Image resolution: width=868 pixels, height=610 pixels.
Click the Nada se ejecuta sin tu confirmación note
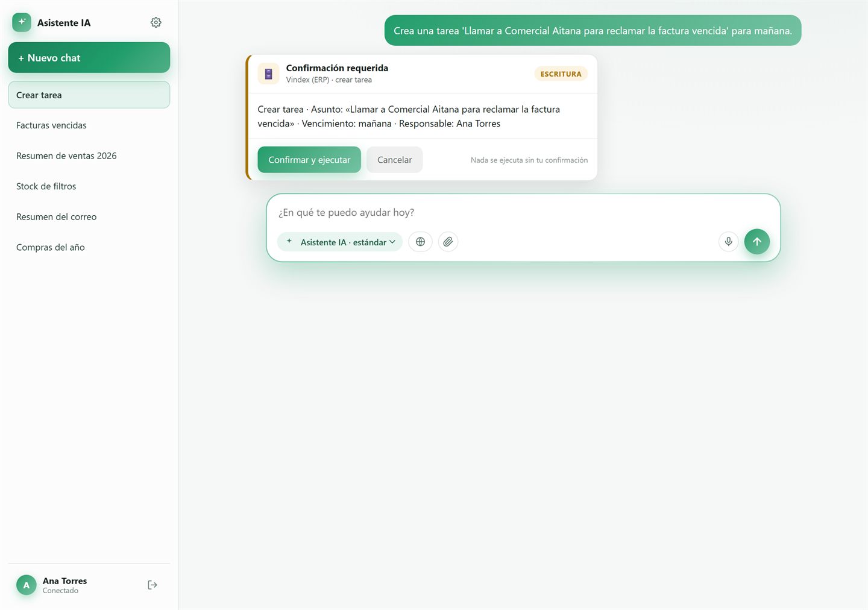529,160
